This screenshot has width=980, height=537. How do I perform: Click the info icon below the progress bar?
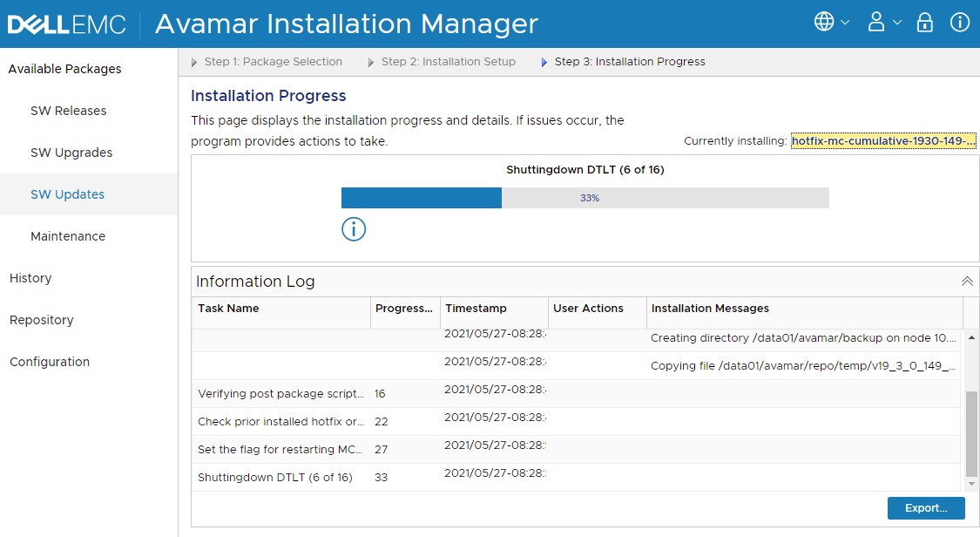tap(353, 229)
